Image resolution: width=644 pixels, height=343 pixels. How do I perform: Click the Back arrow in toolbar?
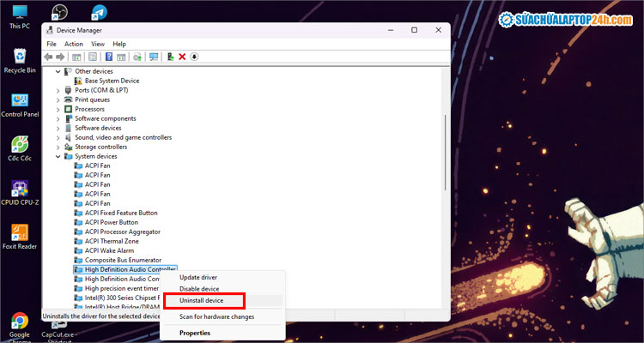tap(48, 57)
